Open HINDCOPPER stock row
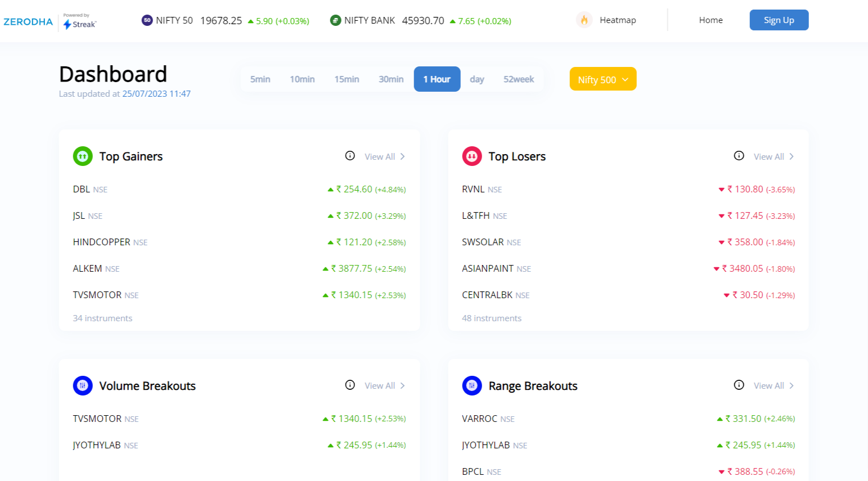 click(x=239, y=242)
